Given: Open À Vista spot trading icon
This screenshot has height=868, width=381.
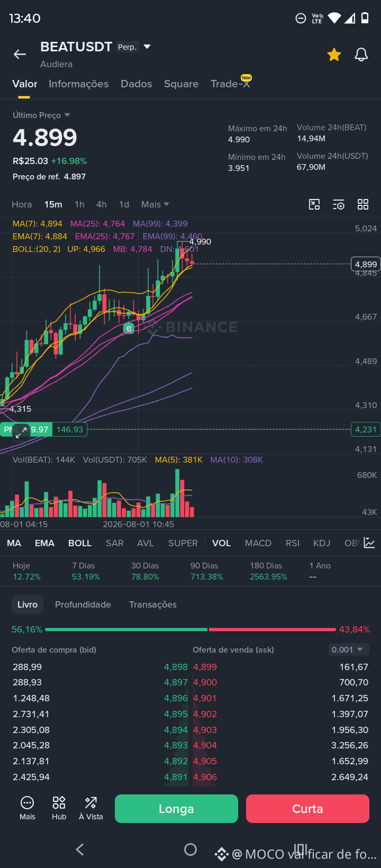Looking at the screenshot, I should coord(91,808).
